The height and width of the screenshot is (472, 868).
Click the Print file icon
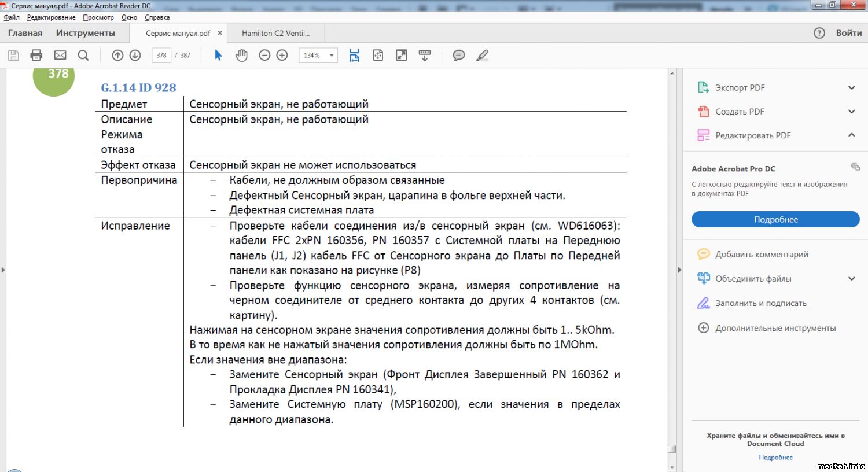tap(36, 56)
